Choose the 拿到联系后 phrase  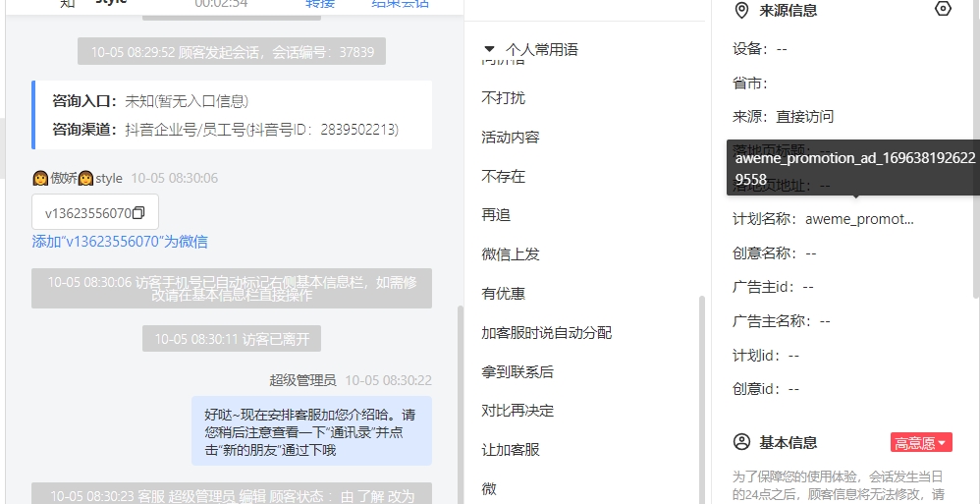pos(517,372)
